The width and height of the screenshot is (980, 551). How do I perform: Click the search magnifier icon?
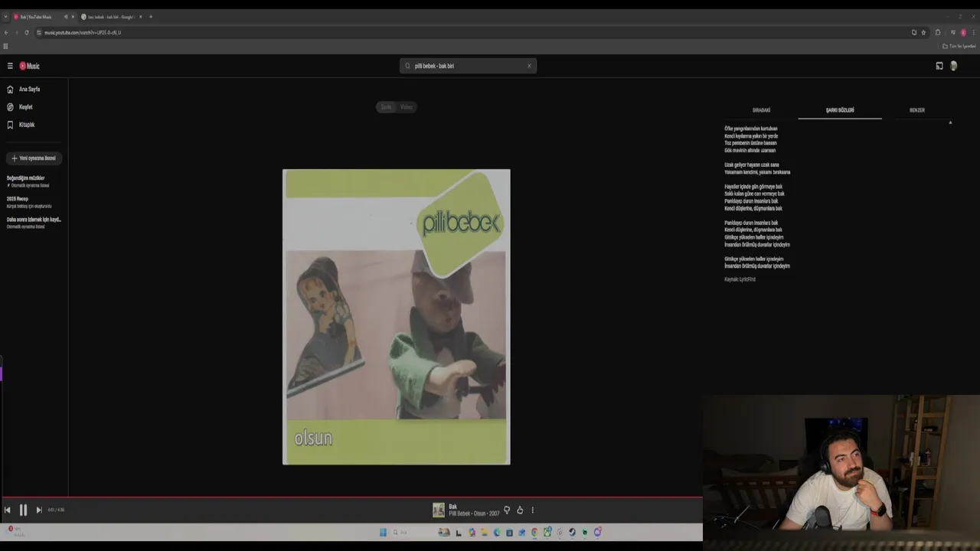pyautogui.click(x=407, y=66)
